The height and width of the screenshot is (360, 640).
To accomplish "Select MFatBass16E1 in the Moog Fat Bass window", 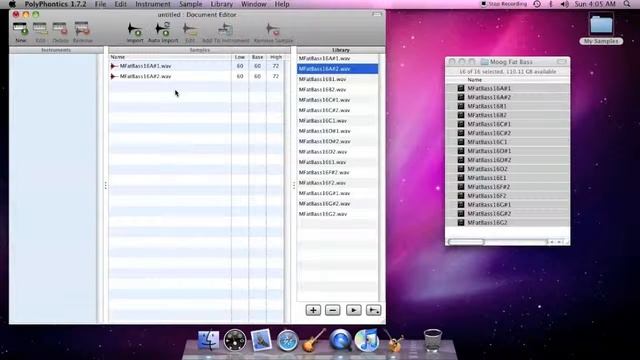I will pyautogui.click(x=507, y=178).
